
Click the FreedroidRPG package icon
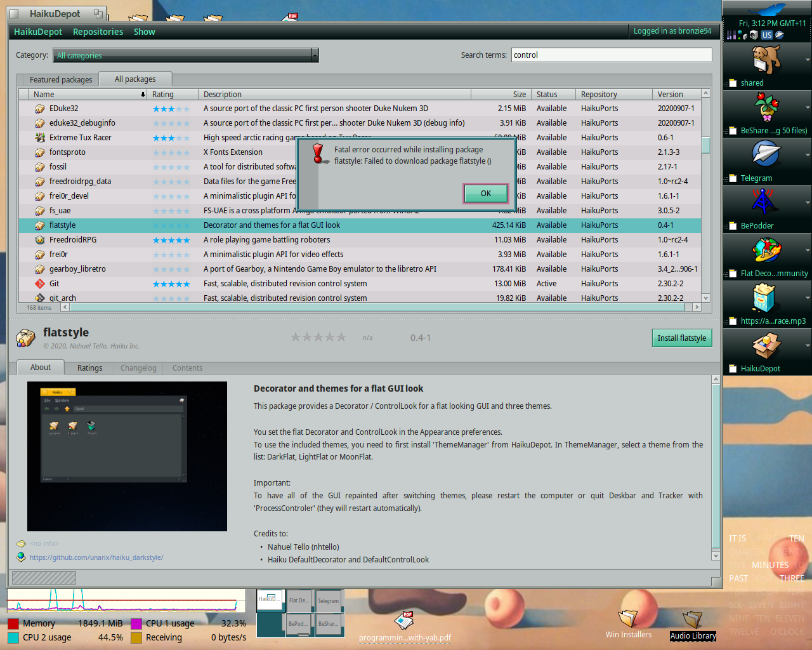[x=40, y=240]
